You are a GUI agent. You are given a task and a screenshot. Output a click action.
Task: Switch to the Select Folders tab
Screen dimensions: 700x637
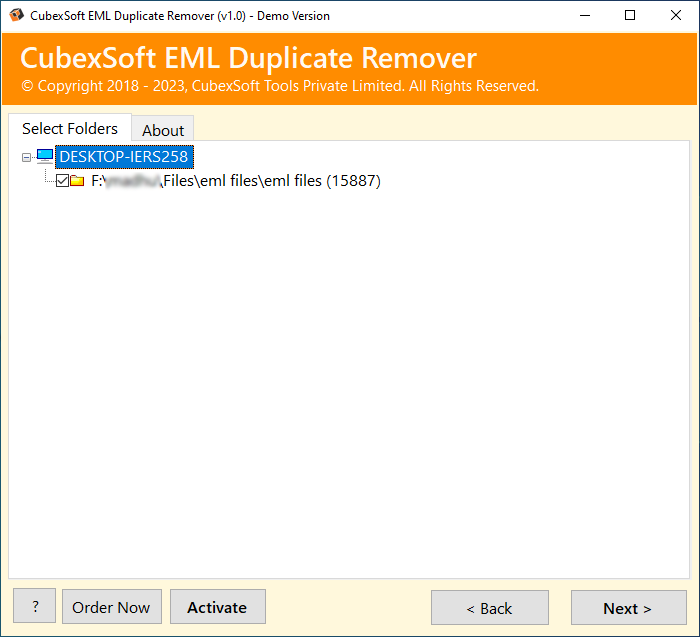[x=70, y=129]
